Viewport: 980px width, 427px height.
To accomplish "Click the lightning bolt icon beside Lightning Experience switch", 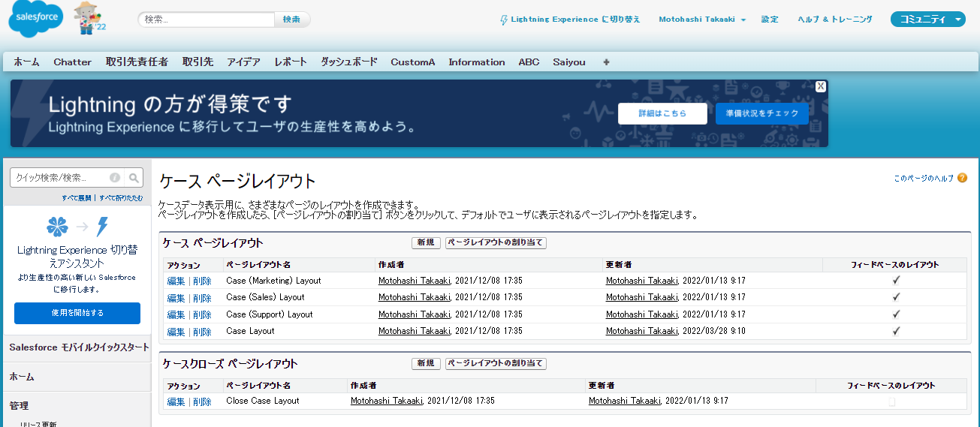I will (x=504, y=20).
